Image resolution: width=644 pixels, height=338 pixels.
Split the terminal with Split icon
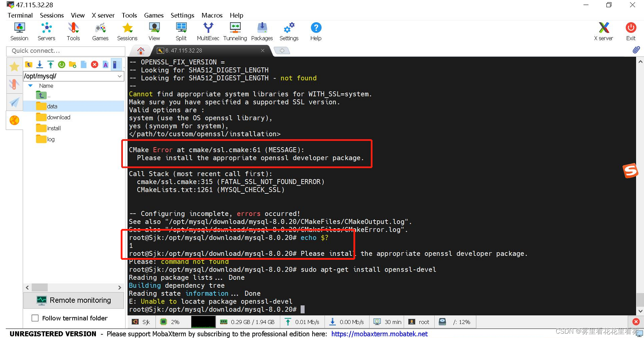click(x=181, y=32)
